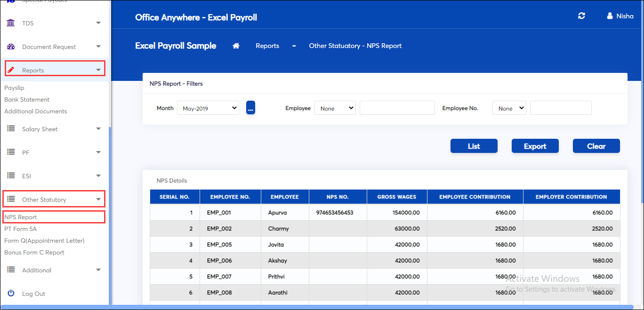
Task: Click the user profile icon beside Nisha
Action: [610, 16]
